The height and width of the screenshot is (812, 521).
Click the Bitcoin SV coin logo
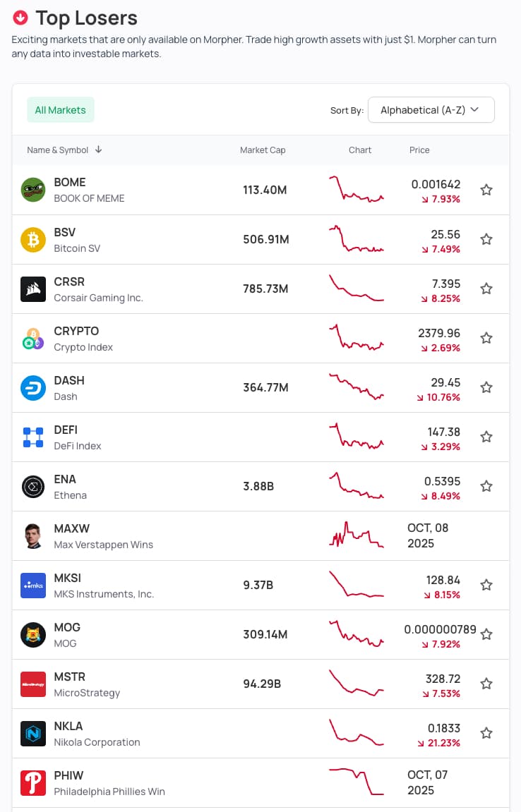[33, 239]
